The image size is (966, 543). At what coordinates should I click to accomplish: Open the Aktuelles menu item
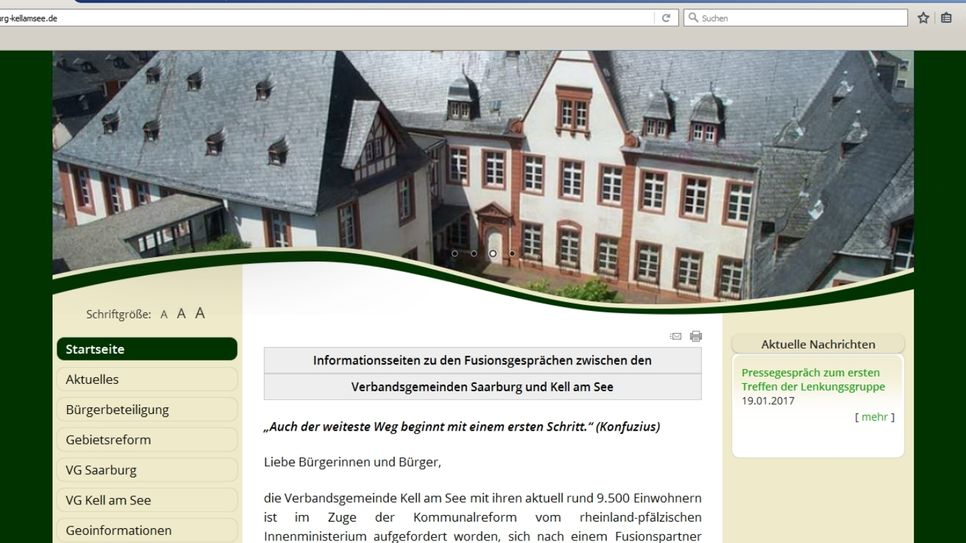146,379
